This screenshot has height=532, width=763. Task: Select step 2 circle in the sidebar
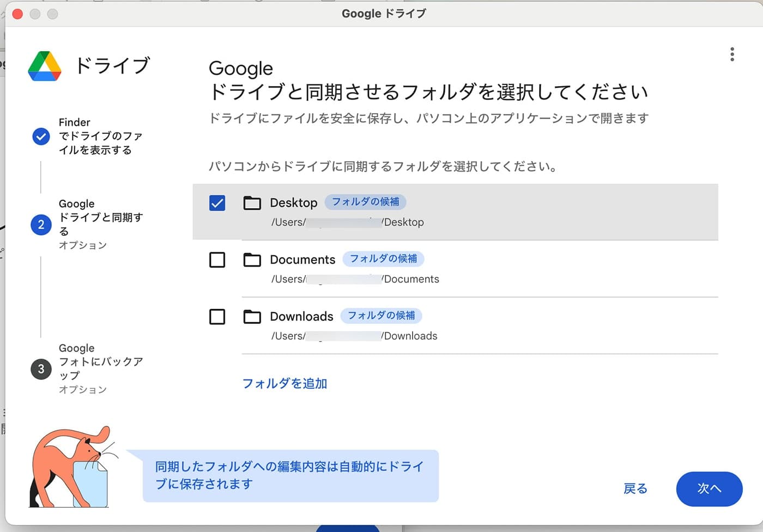41,224
